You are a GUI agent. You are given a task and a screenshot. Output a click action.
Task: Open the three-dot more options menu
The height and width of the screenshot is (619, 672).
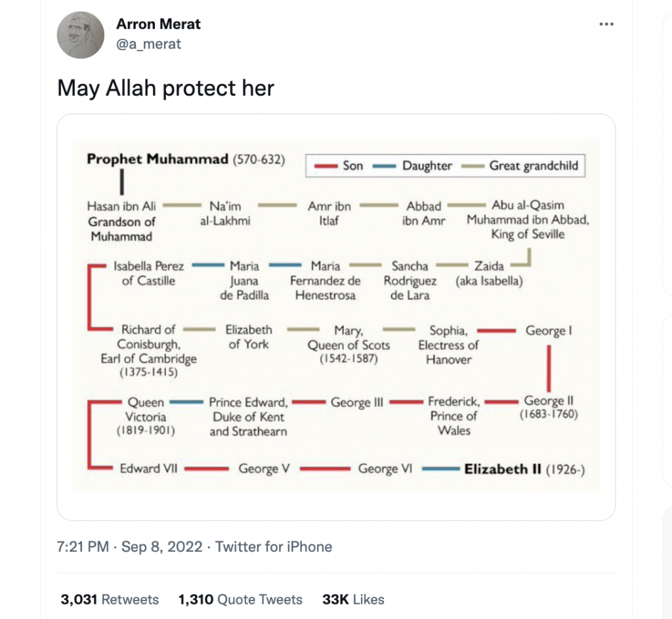(x=606, y=24)
